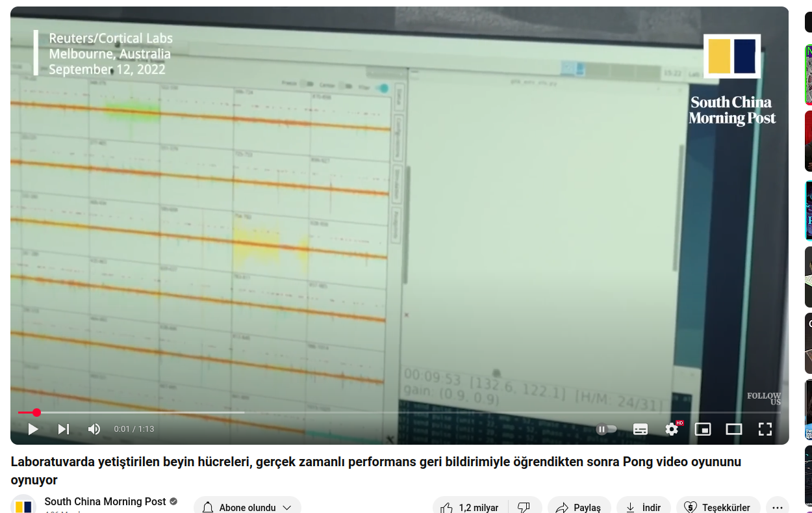This screenshot has height=513, width=812.
Task: Open the player settings gear
Action: pos(672,429)
